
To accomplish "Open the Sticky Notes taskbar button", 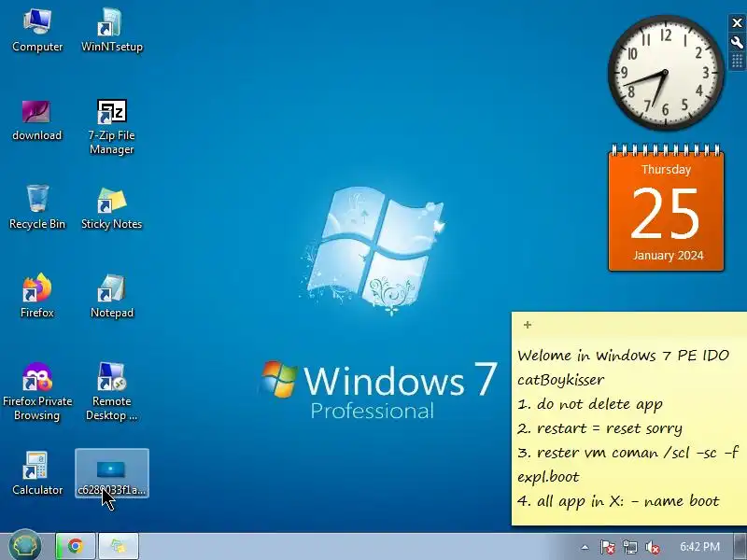I will coord(119,546).
